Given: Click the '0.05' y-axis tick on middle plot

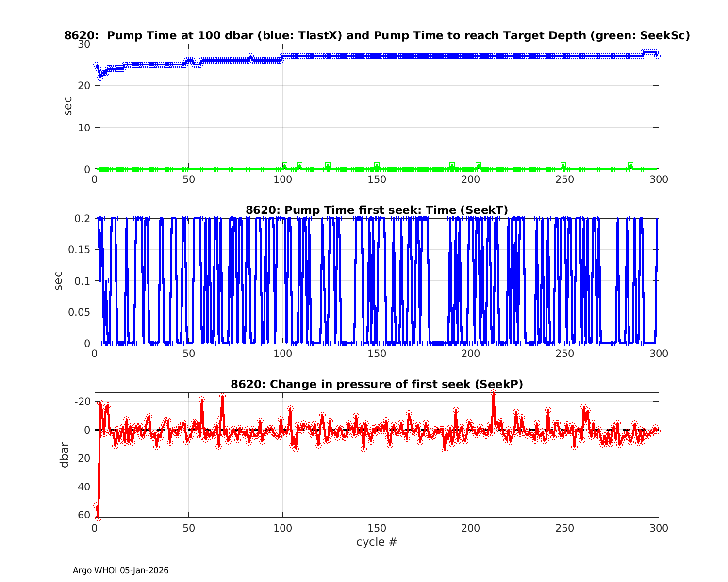Looking at the screenshot, I should pos(80,312).
